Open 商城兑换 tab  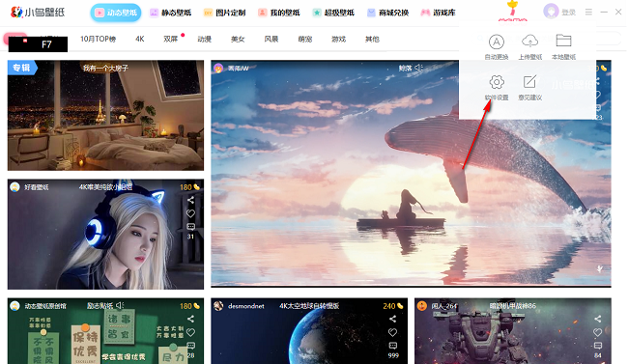coord(388,13)
